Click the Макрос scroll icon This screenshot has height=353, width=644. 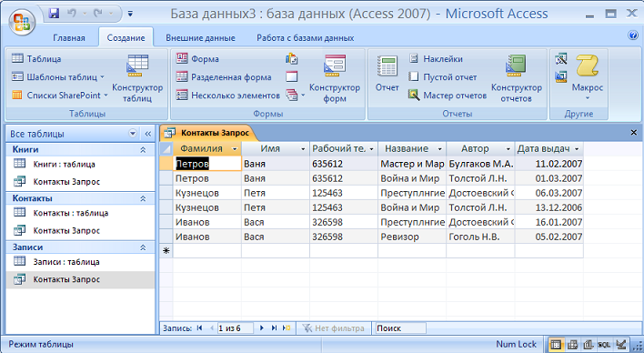click(x=588, y=66)
